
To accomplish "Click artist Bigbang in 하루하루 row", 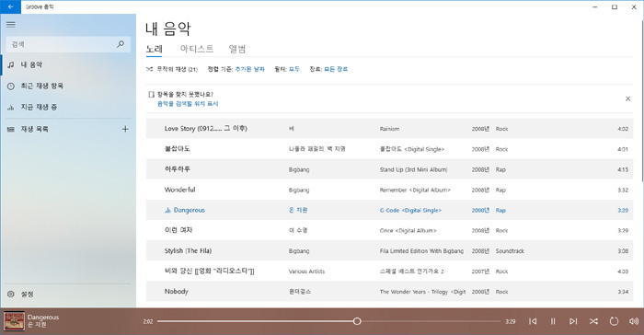I will pyautogui.click(x=299, y=169).
